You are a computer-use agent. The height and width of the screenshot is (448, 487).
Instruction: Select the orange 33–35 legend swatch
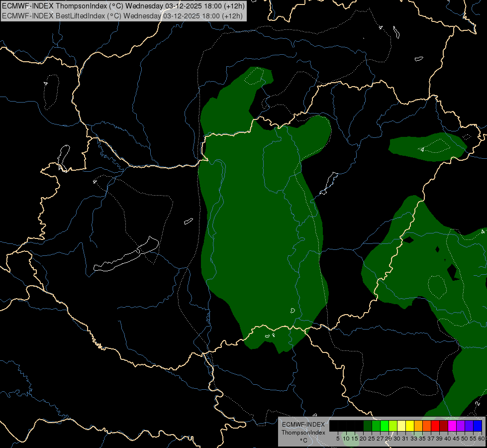(x=418, y=426)
